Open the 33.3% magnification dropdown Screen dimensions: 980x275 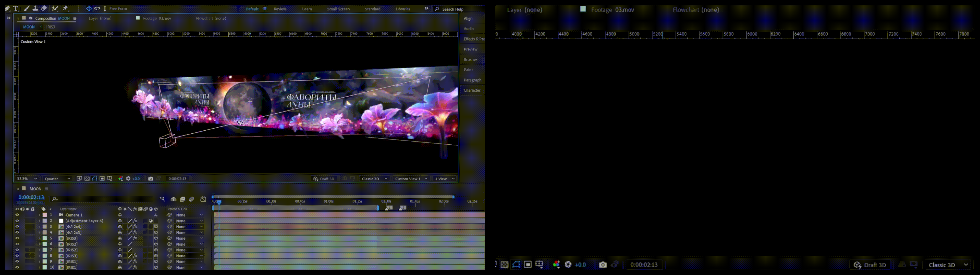[x=27, y=178]
